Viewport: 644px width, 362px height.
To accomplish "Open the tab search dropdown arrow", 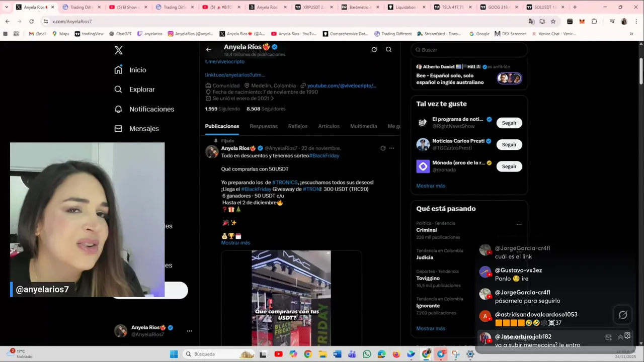I will pyautogui.click(x=6, y=7).
